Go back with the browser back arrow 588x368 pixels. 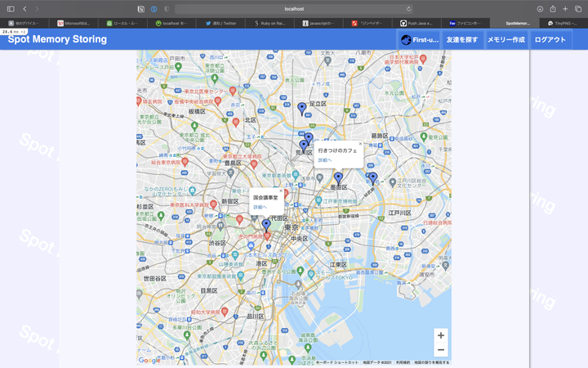tap(24, 9)
